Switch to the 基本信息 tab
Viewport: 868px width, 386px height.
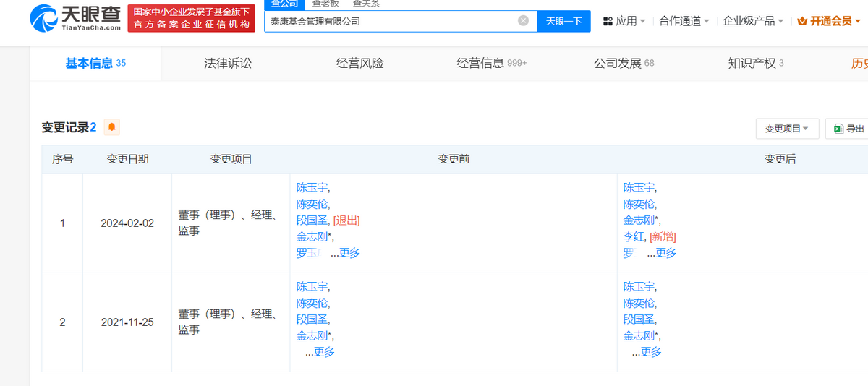click(95, 64)
